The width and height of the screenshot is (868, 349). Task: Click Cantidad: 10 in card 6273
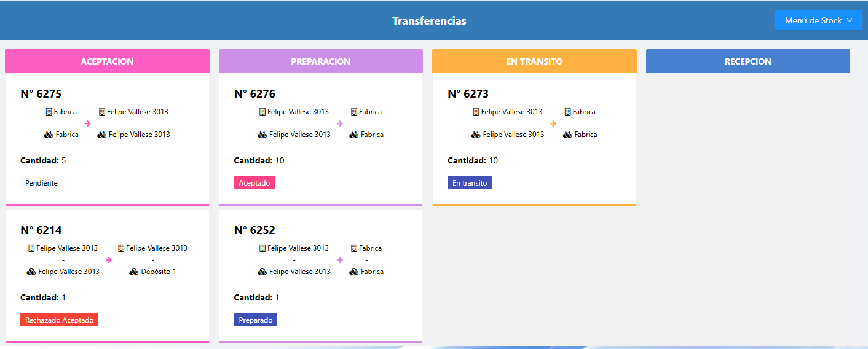(x=473, y=160)
